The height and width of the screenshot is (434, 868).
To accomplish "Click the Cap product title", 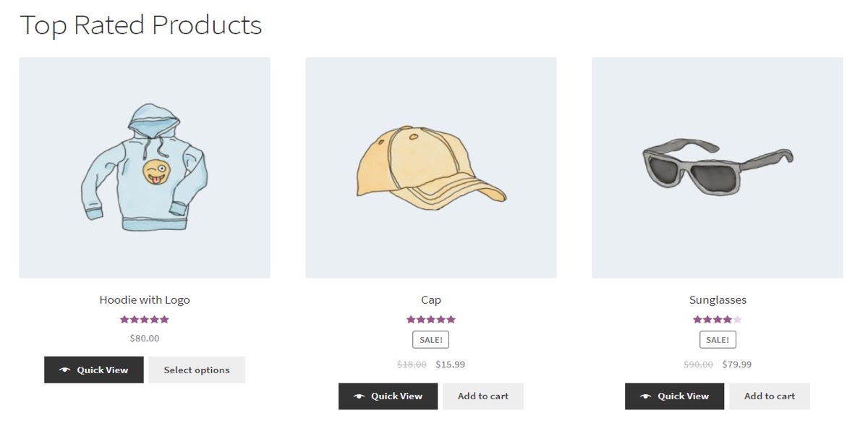I will 431,299.
